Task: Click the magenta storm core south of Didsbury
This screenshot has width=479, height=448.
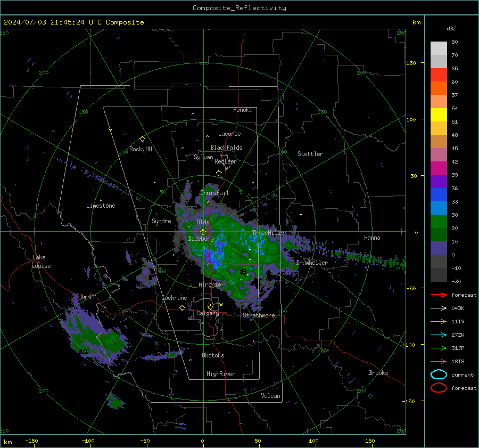Action: click(x=207, y=255)
